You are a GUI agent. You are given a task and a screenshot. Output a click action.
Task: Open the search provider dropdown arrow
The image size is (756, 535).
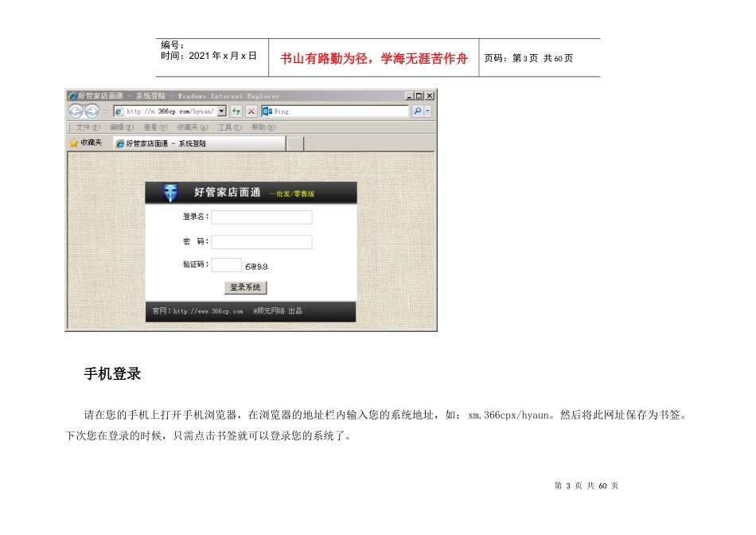(427, 111)
